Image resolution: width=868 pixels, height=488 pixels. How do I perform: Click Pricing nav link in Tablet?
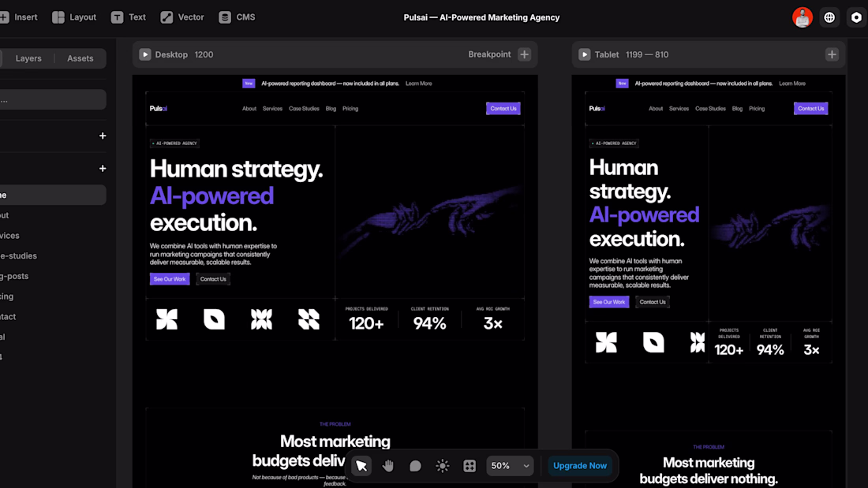[757, 109]
